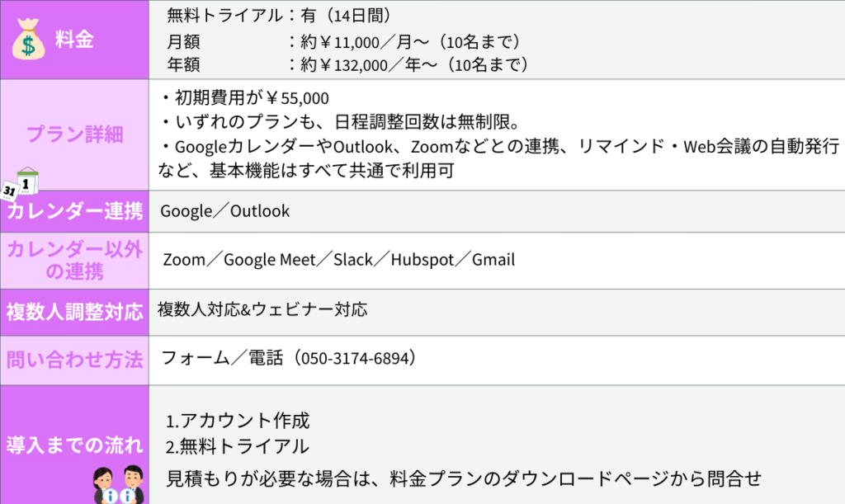
Task: Click the 1.アカウント作成 step
Action: pos(238,421)
